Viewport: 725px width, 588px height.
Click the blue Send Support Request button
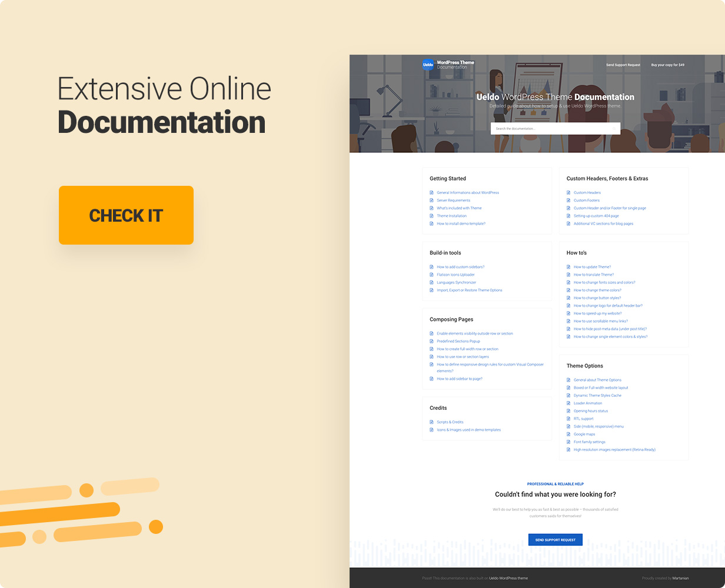click(x=556, y=540)
